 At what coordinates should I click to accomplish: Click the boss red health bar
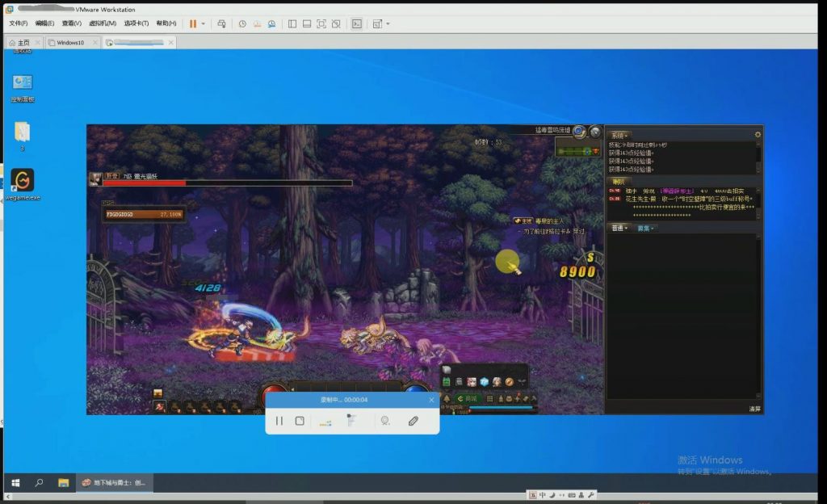pos(228,183)
